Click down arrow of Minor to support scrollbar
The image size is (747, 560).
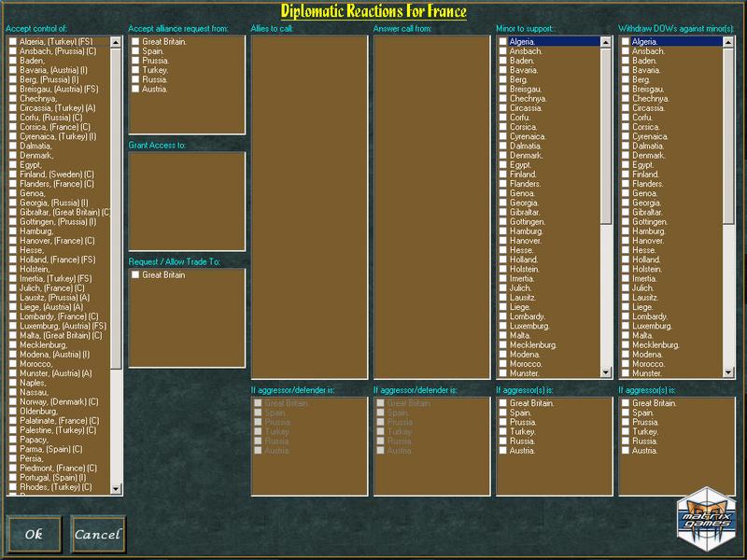point(607,373)
